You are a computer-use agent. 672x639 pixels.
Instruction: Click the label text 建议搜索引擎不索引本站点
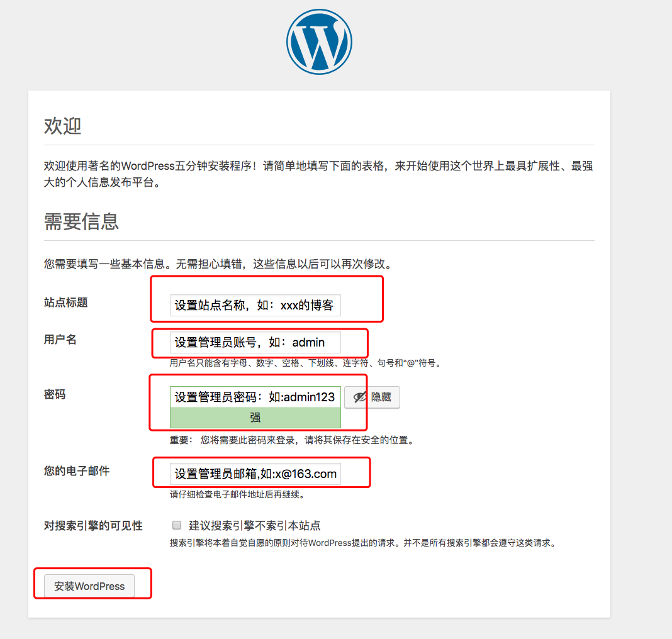click(x=255, y=526)
